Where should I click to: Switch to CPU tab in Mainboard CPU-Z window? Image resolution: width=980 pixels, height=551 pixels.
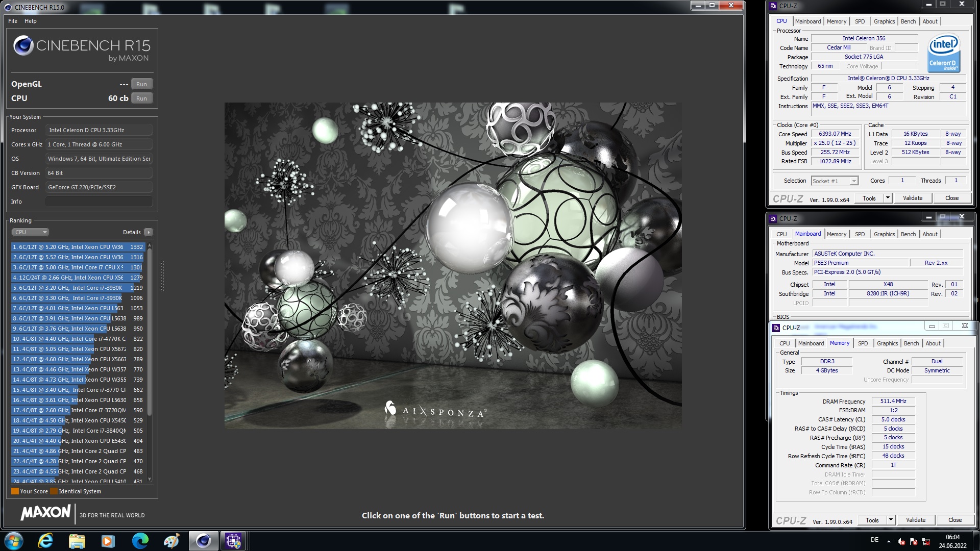781,234
